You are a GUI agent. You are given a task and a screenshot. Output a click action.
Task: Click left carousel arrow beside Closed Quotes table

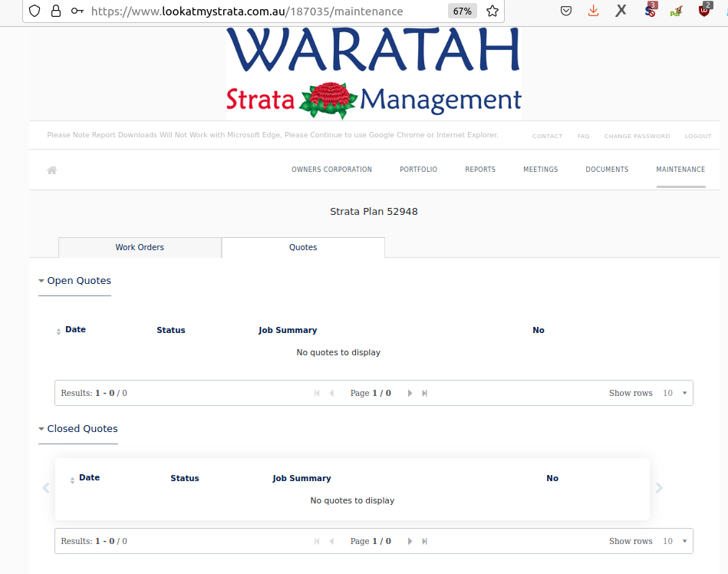(46, 488)
